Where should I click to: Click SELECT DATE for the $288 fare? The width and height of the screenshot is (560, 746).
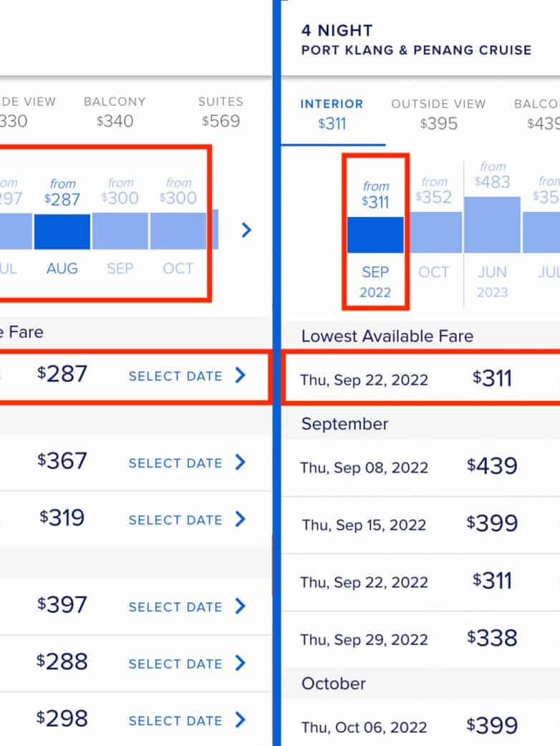click(x=175, y=664)
